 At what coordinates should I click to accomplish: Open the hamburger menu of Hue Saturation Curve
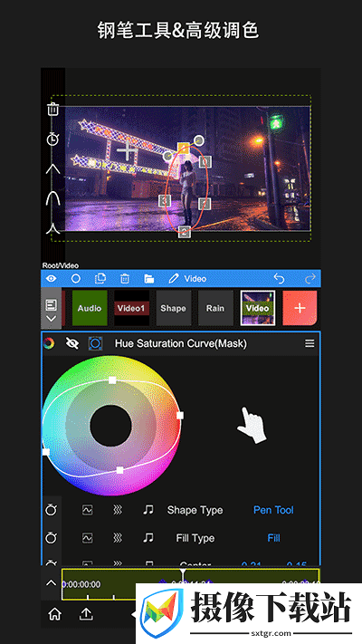click(x=310, y=343)
